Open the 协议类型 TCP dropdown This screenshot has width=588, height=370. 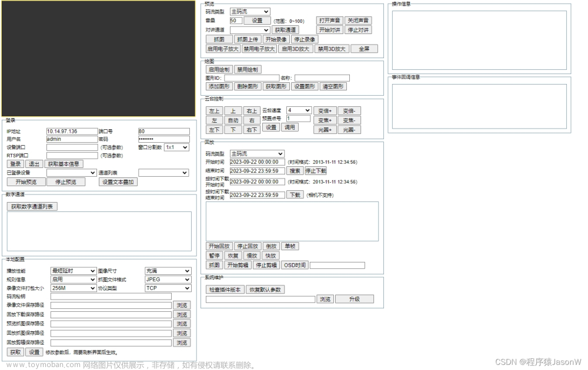coord(168,288)
